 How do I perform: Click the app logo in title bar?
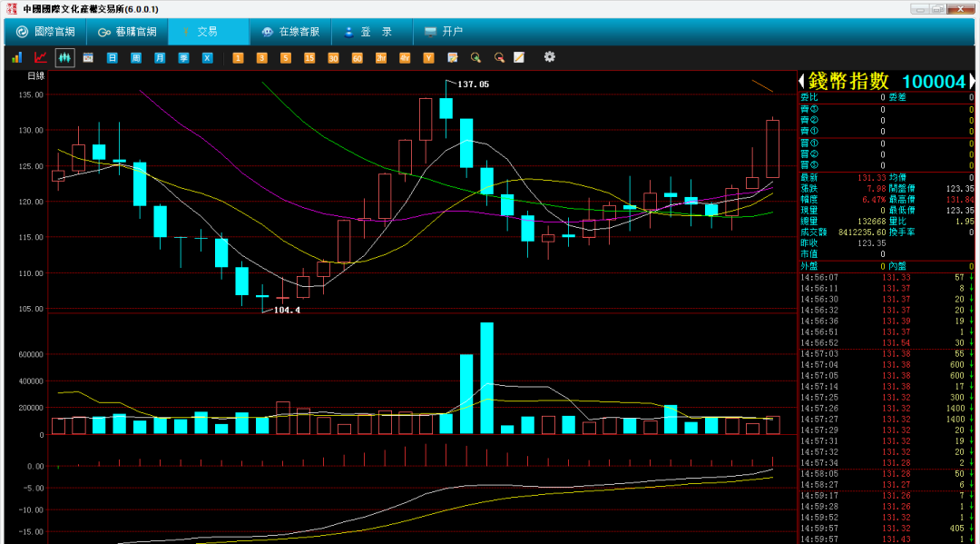coord(11,9)
